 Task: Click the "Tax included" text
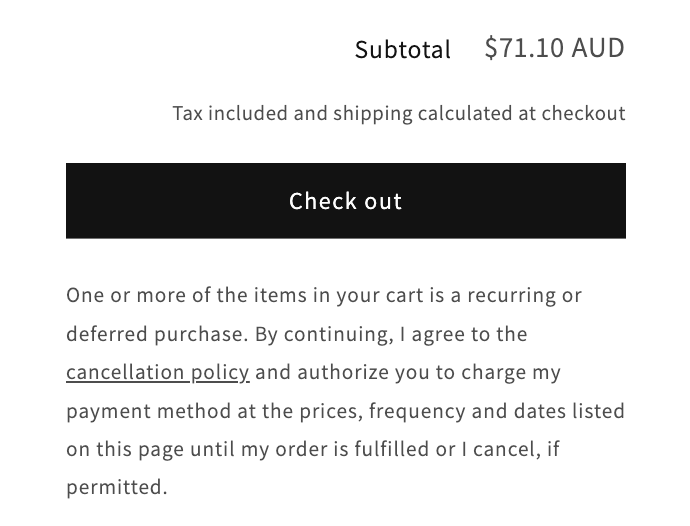(x=230, y=113)
